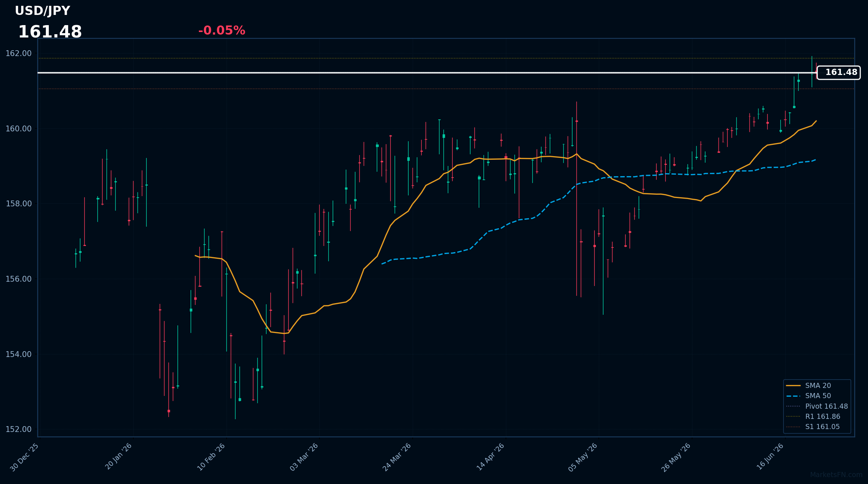Click the -0.05% change value
This screenshot has width=868, height=484.
click(x=221, y=31)
